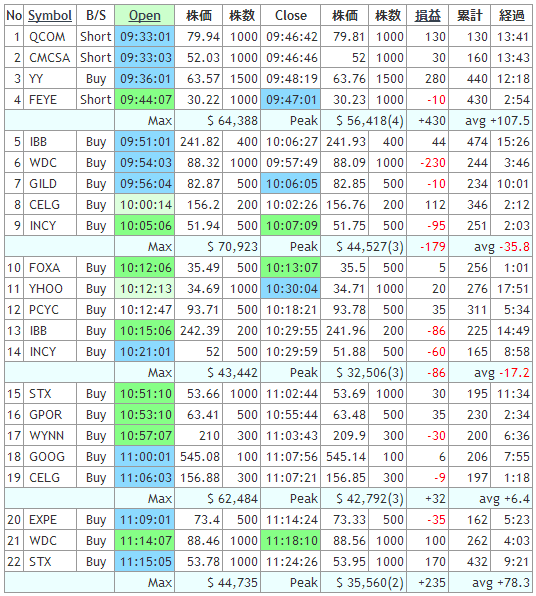Click the 170 profit value in row 22
536x596 pixels.
(427, 562)
